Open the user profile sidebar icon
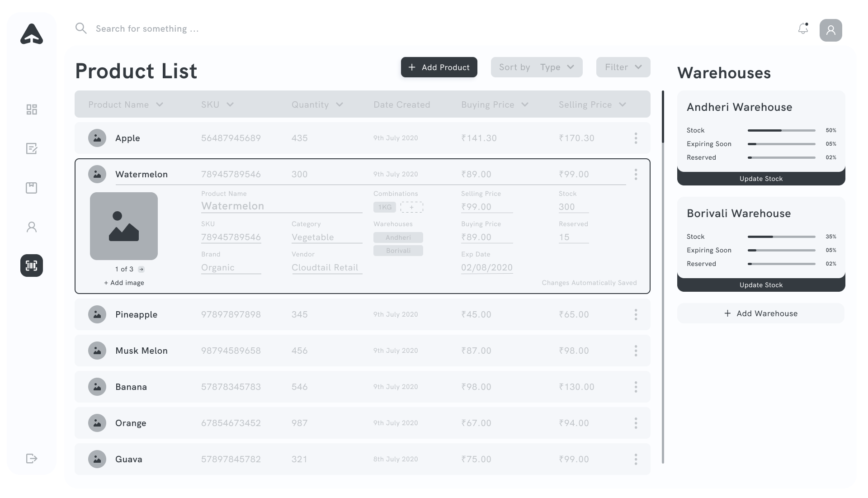 click(x=32, y=227)
